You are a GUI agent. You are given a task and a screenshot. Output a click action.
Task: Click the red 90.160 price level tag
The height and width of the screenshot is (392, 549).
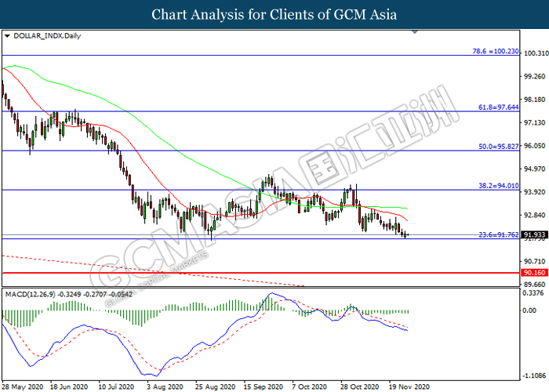(x=534, y=273)
